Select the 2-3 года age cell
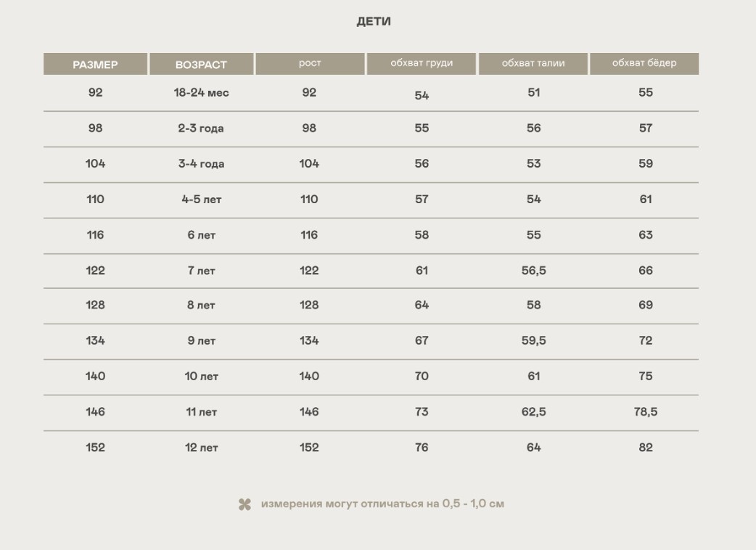Image resolution: width=756 pixels, height=550 pixels. click(x=201, y=128)
